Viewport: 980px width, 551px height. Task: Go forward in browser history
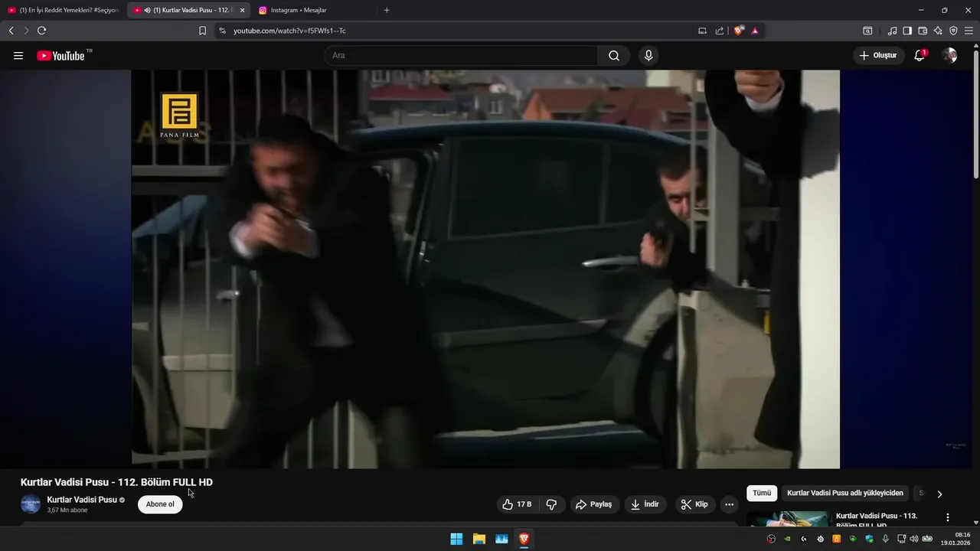click(26, 31)
